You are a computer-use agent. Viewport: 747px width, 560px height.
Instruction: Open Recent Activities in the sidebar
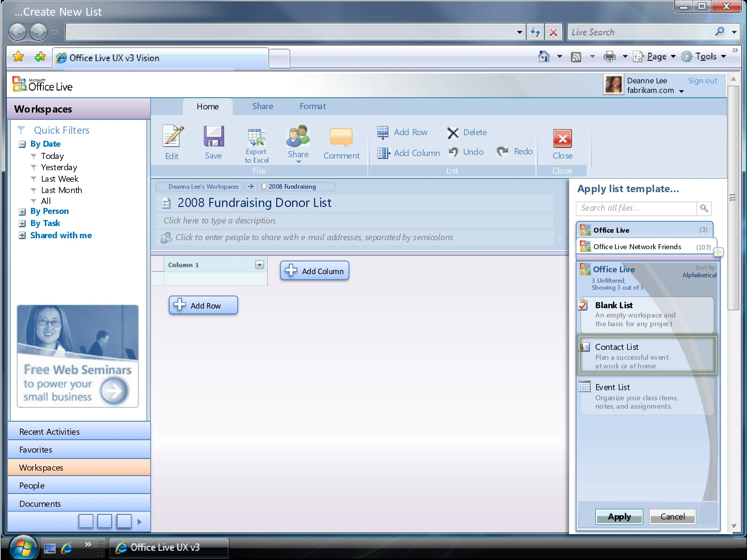coord(79,432)
